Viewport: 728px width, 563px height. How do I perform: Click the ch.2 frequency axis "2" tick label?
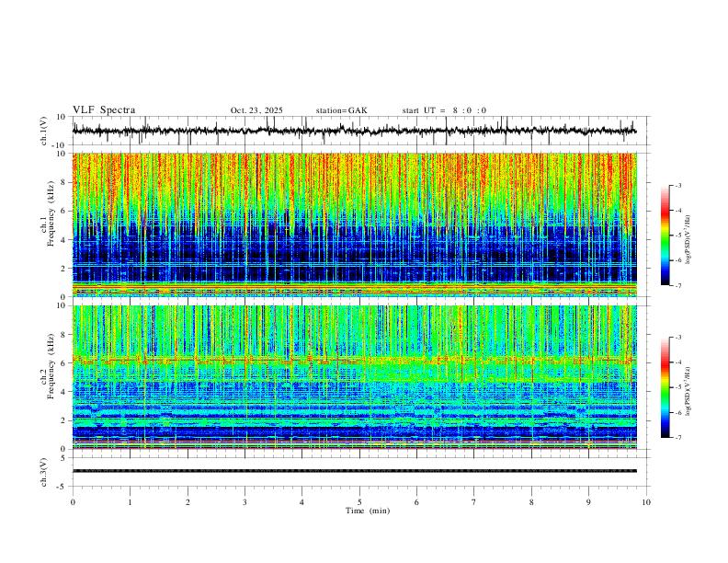[63, 420]
